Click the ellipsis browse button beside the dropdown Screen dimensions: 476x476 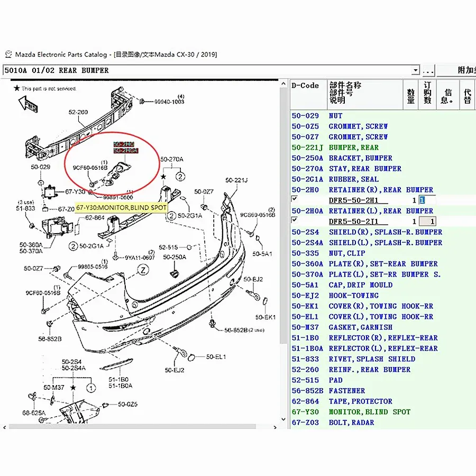pos(428,70)
